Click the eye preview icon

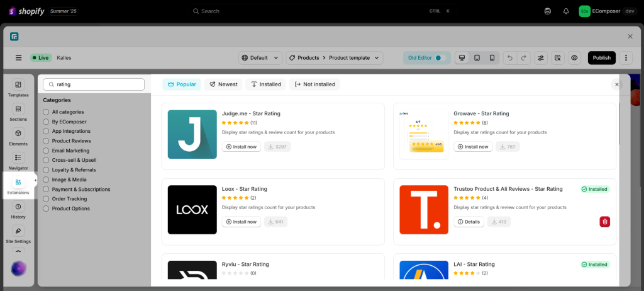coord(574,57)
